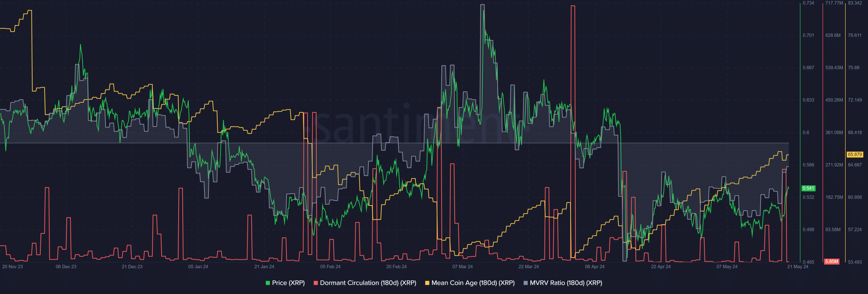Click the 68.418 coin age axis value
Screen dimensions: 868x294
pos(855,133)
